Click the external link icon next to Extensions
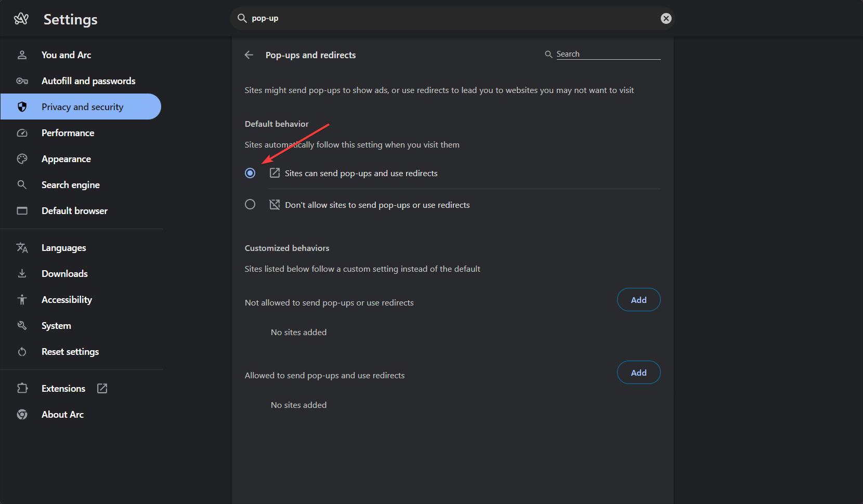The height and width of the screenshot is (504, 863). (x=102, y=388)
